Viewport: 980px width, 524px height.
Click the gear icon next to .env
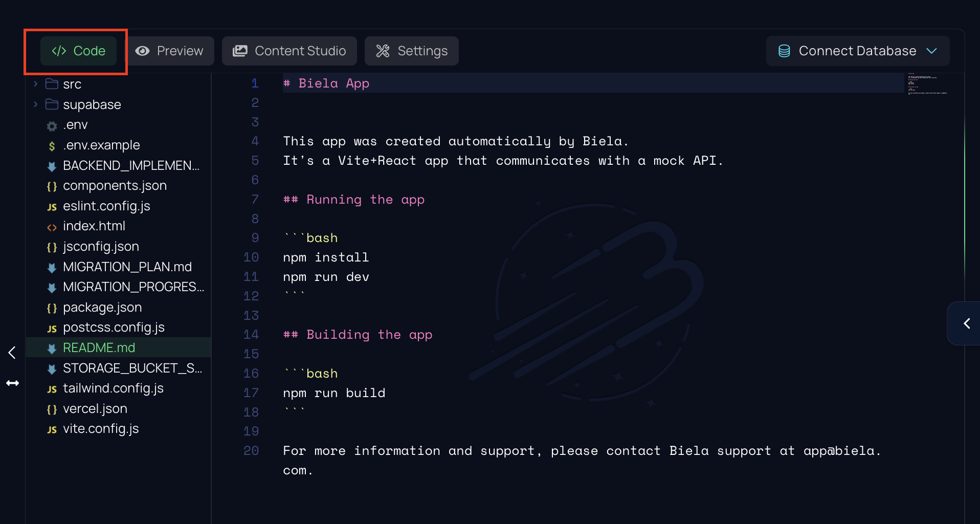pyautogui.click(x=51, y=125)
